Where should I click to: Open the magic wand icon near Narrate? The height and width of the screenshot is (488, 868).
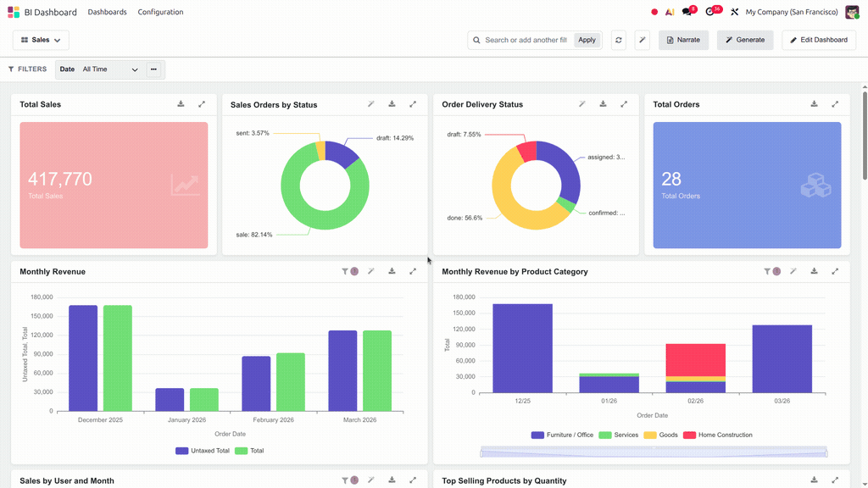tap(643, 40)
